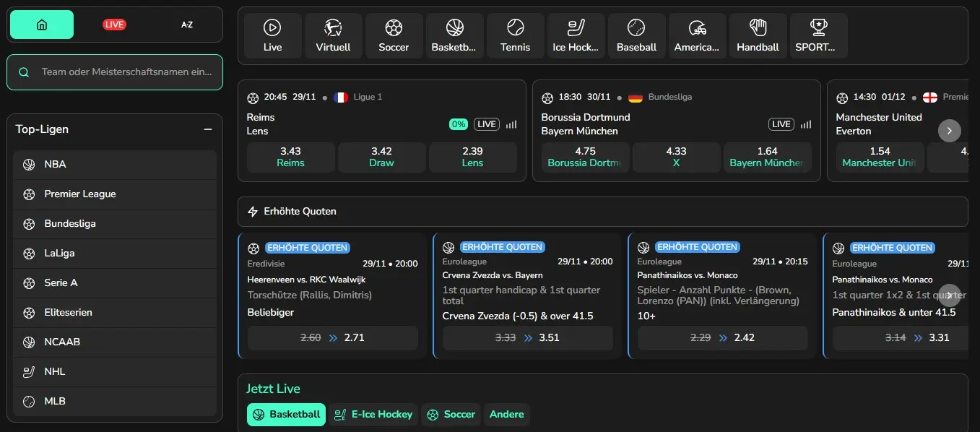Select MLB in the league list
The height and width of the screenshot is (432, 980).
pyautogui.click(x=115, y=402)
